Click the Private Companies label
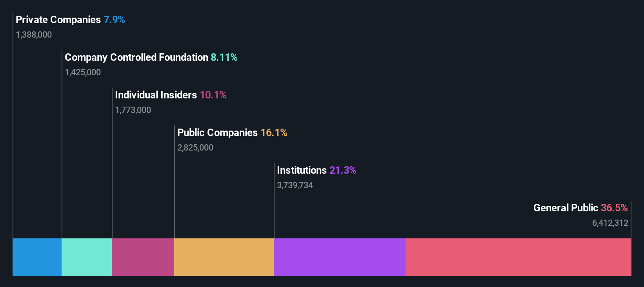 [x=58, y=20]
